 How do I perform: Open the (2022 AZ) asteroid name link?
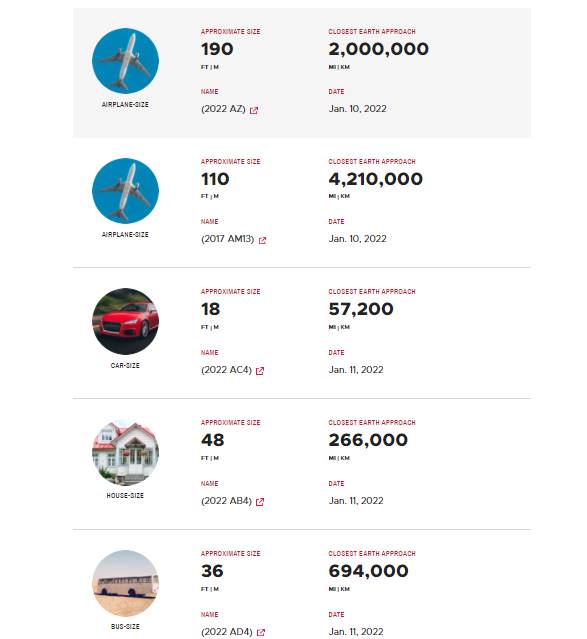pos(223,109)
